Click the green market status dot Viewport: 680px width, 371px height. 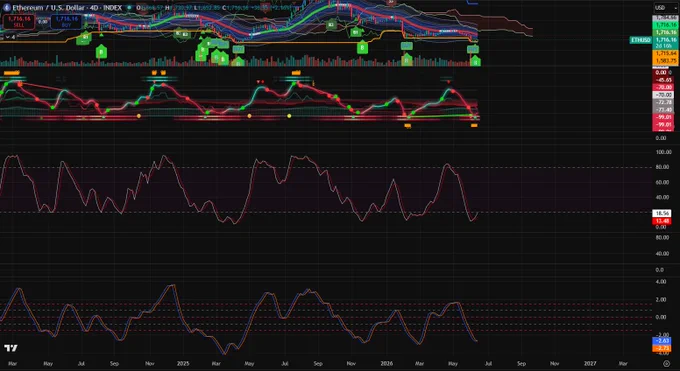point(129,8)
